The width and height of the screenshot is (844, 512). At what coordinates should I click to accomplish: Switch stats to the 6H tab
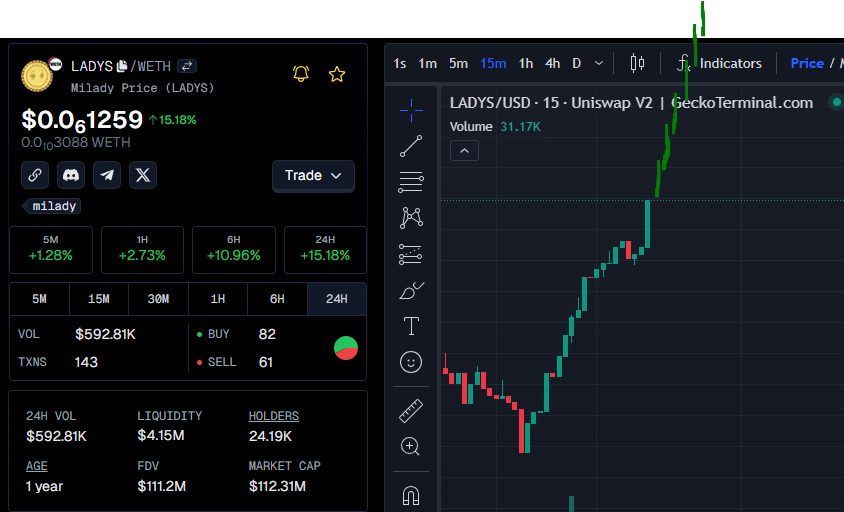coord(277,299)
